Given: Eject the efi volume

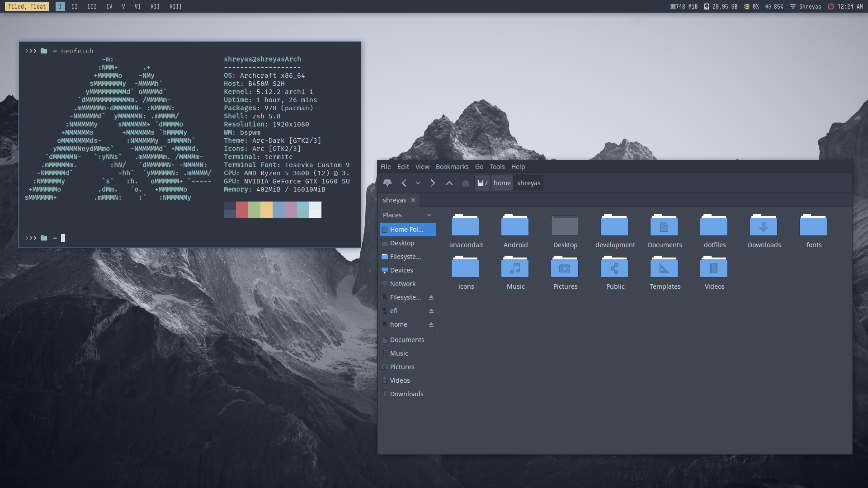Looking at the screenshot, I should 431,311.
